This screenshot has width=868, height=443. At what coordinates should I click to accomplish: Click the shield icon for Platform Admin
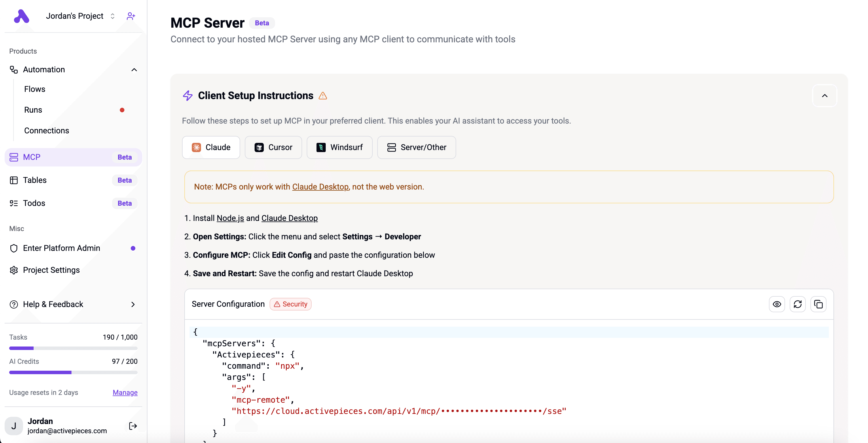14,248
